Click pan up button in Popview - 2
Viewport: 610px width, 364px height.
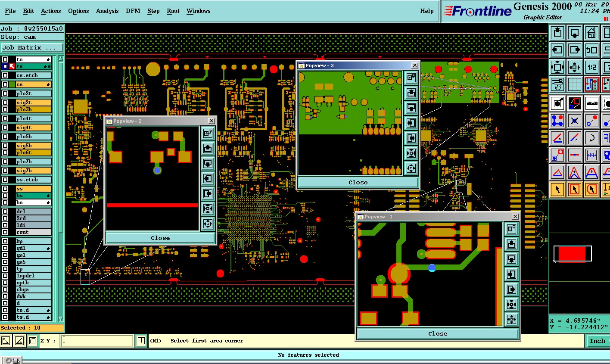pos(208,149)
